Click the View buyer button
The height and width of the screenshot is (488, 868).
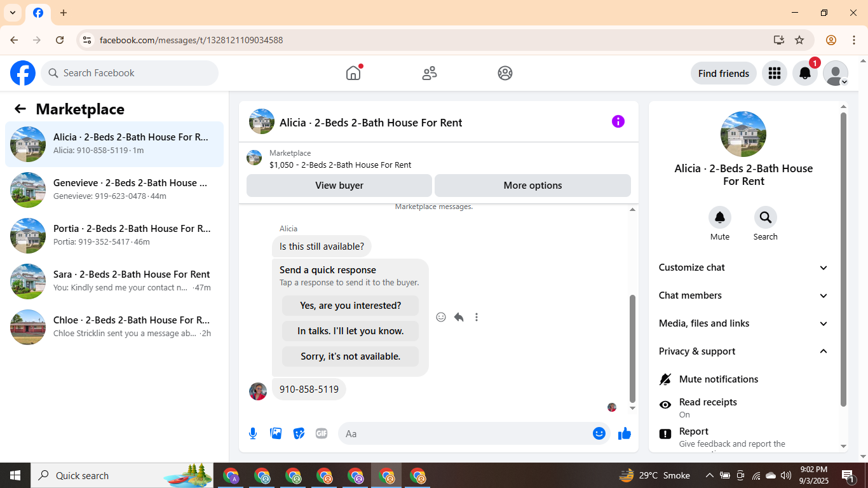pyautogui.click(x=339, y=186)
